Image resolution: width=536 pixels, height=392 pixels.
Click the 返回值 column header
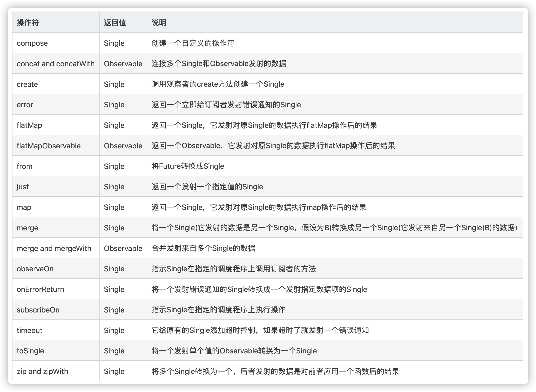pos(115,23)
